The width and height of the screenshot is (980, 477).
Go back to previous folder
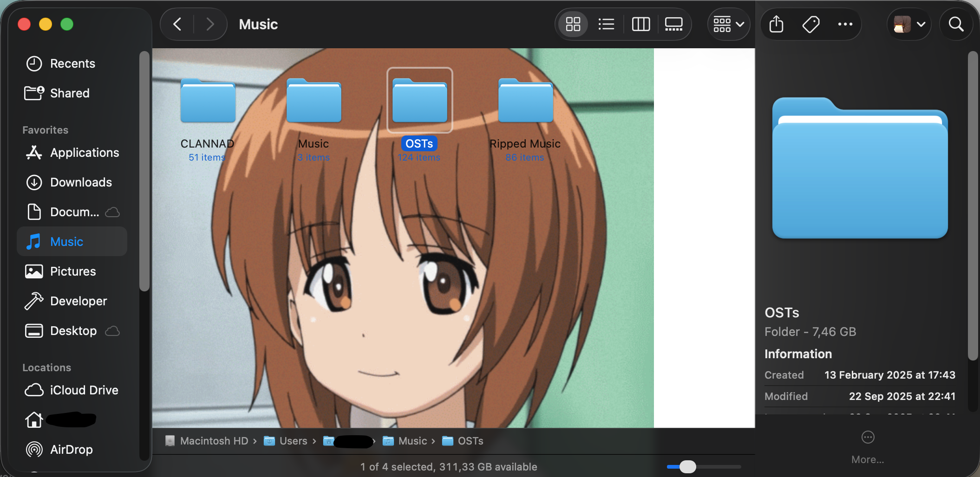pos(177,24)
